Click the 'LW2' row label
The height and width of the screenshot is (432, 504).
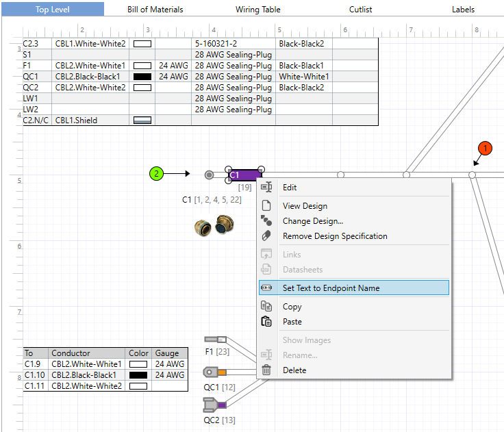[x=30, y=110]
